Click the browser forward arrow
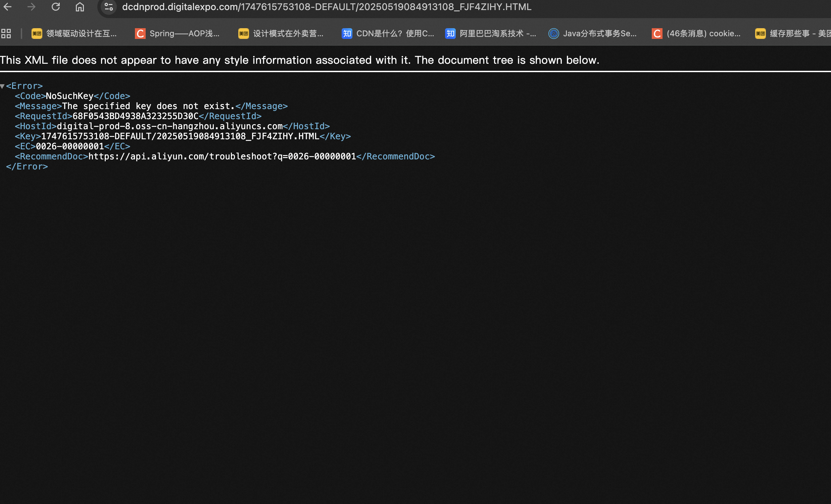The height and width of the screenshot is (504, 831). (31, 7)
